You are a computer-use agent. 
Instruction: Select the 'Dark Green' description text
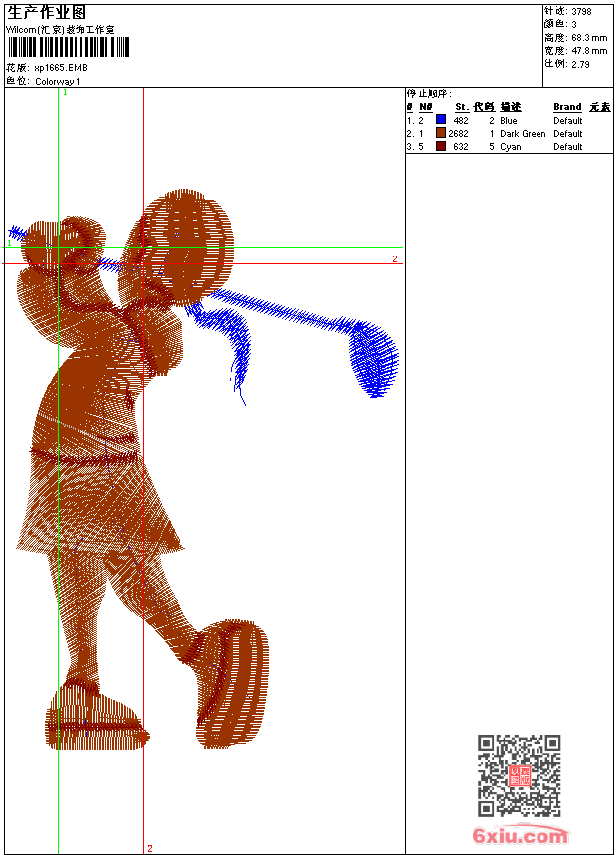(523, 133)
